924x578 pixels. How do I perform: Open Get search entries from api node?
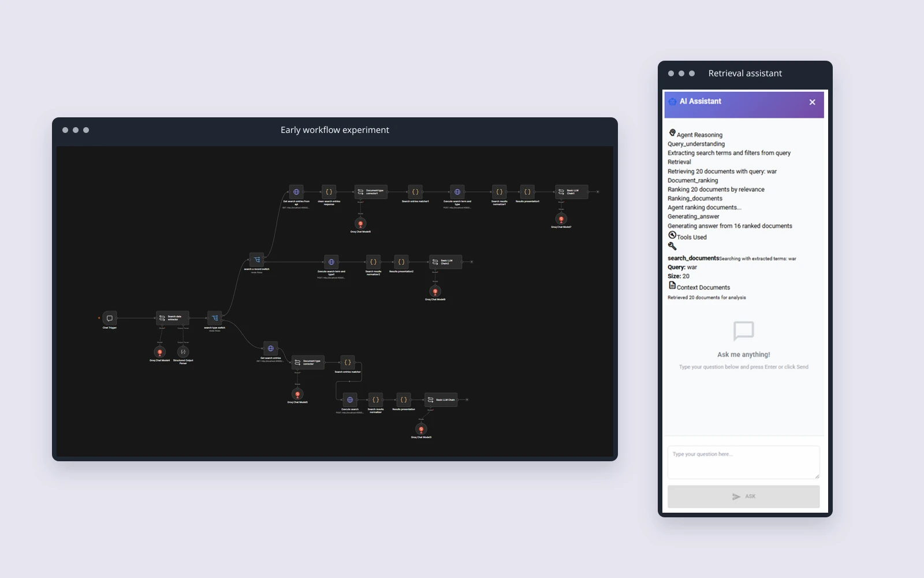(x=296, y=192)
